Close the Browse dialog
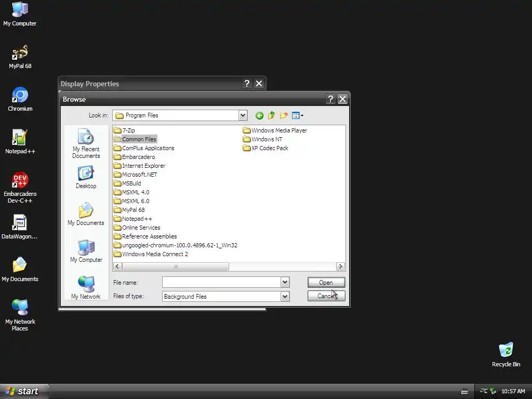Image resolution: width=532 pixels, height=399 pixels. 343,99
